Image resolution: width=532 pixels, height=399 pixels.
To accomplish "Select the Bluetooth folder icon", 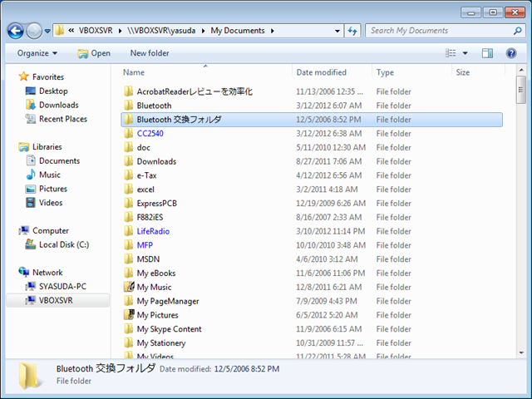I will (129, 106).
